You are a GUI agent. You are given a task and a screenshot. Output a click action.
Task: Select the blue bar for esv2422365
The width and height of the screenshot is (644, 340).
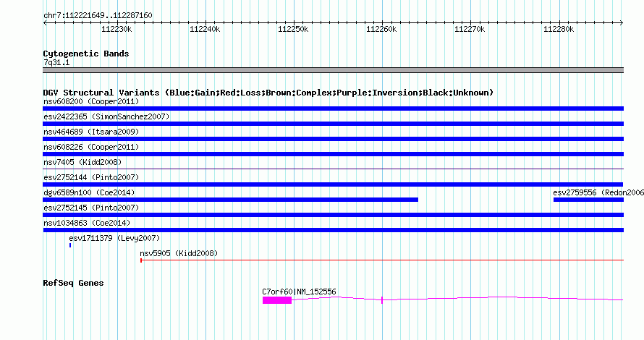(333, 124)
